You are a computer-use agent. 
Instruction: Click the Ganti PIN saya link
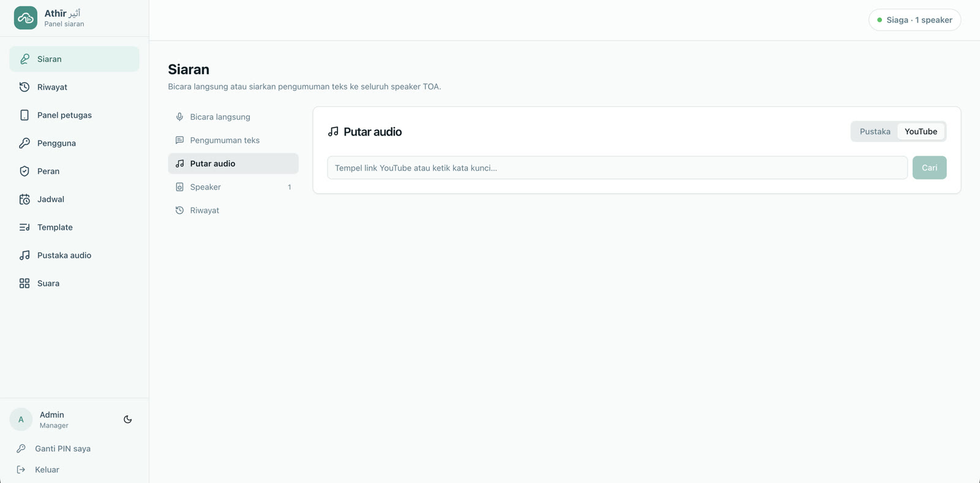pos(62,449)
